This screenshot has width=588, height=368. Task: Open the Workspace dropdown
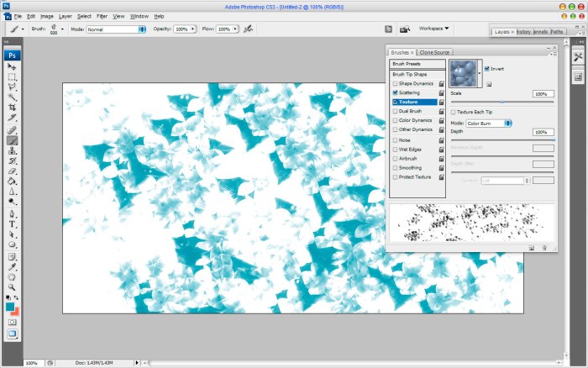pyautogui.click(x=434, y=29)
